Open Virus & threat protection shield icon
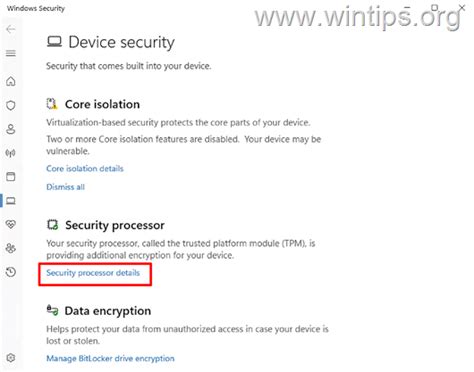 tap(11, 105)
